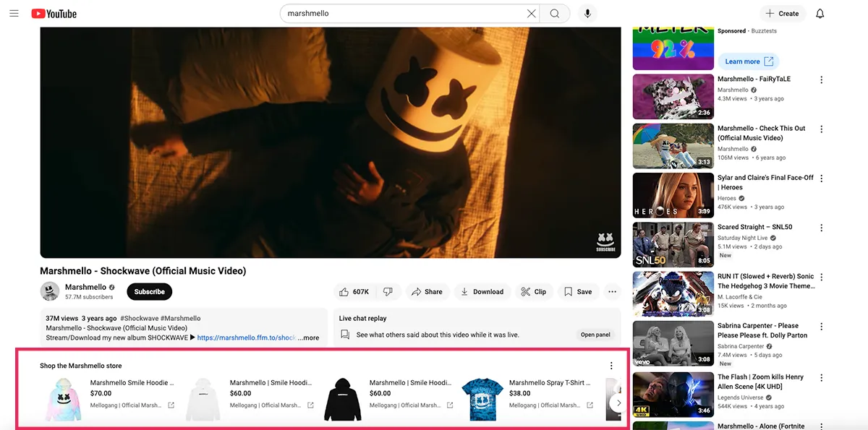Click the Share button
Viewport: 868px width, 430px height.
click(427, 292)
